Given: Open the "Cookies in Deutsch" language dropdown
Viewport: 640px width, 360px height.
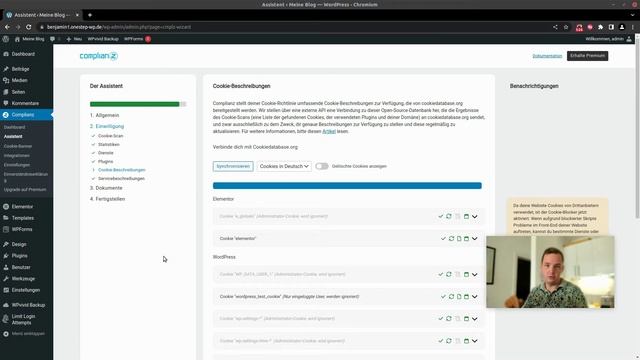Looking at the screenshot, I should (x=284, y=166).
